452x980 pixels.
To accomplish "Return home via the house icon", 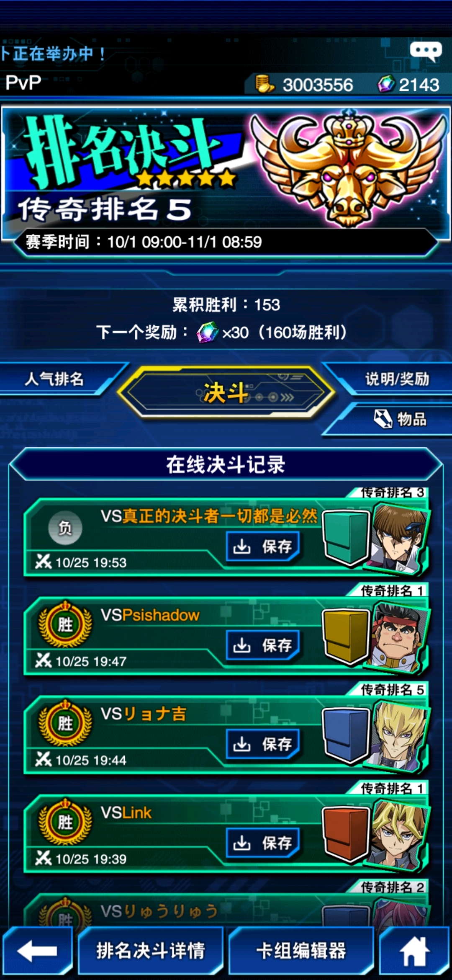I will [415, 951].
